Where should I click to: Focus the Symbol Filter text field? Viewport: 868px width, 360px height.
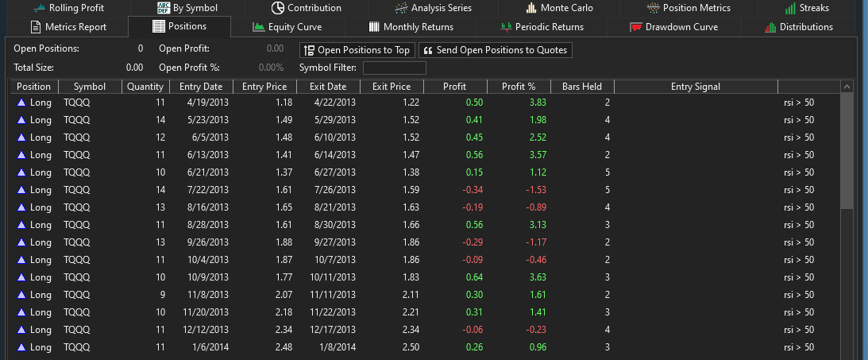point(395,68)
